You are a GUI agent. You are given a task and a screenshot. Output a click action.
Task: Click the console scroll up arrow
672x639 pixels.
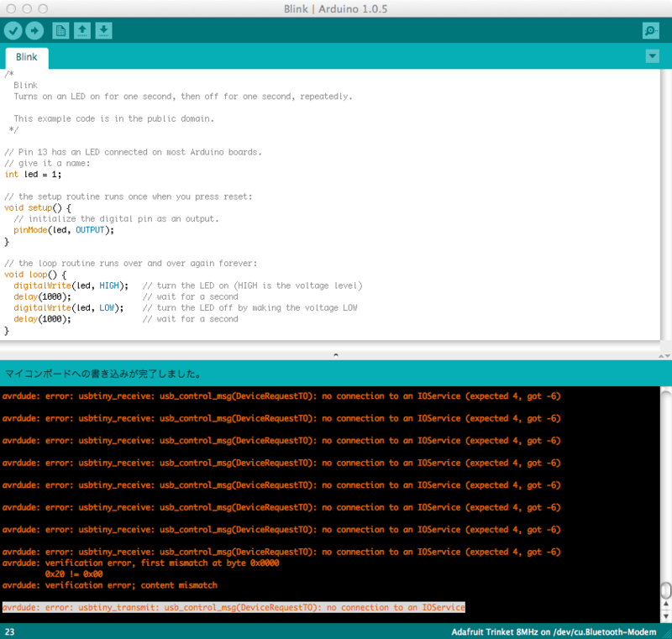[x=666, y=604]
